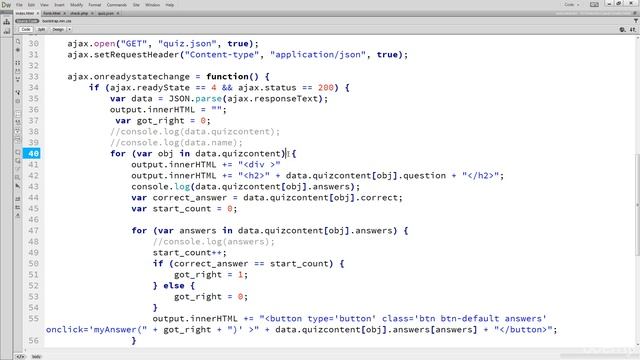Click "got_right" on line 37
The width and height of the screenshot is (640, 360).
[160, 121]
